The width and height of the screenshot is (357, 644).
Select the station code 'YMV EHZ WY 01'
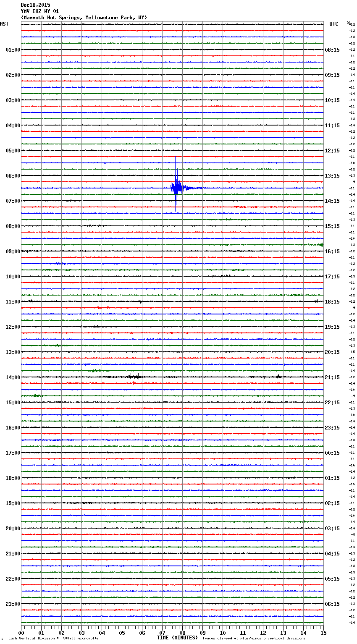click(x=40, y=11)
